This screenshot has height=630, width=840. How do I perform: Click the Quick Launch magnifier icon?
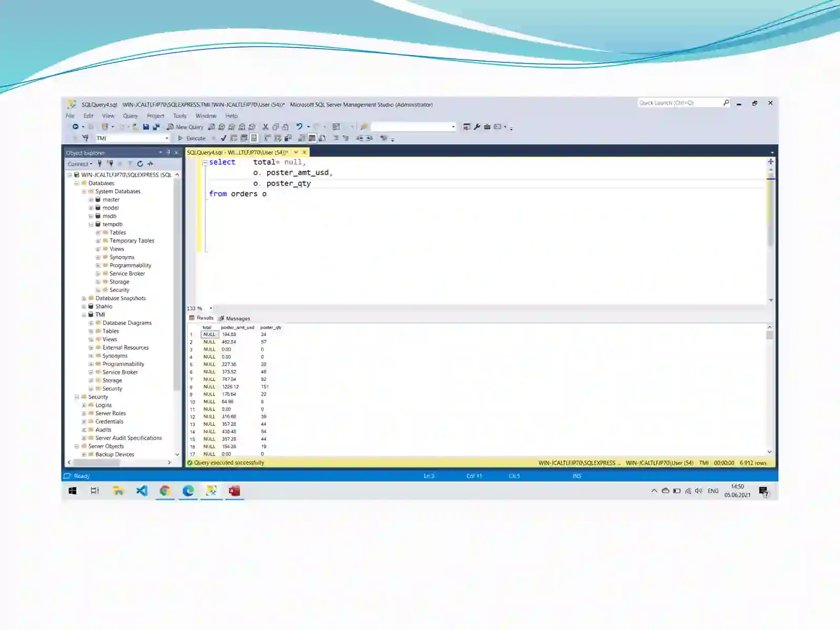pos(726,103)
